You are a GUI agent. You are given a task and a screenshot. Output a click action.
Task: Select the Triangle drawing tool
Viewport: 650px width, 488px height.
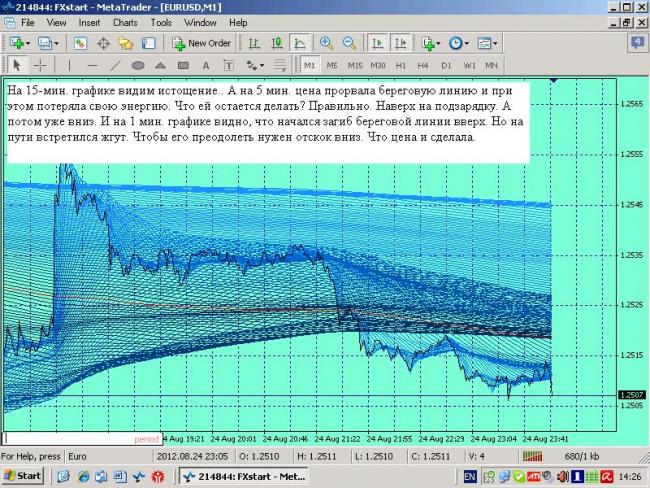click(160, 66)
